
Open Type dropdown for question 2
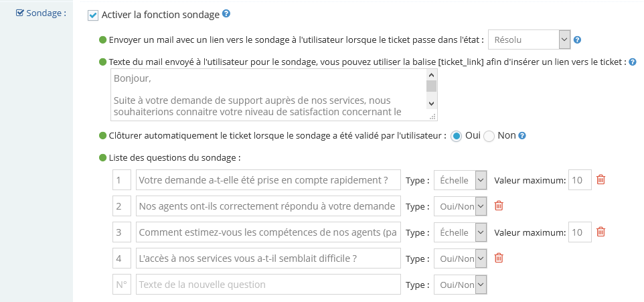coord(461,206)
